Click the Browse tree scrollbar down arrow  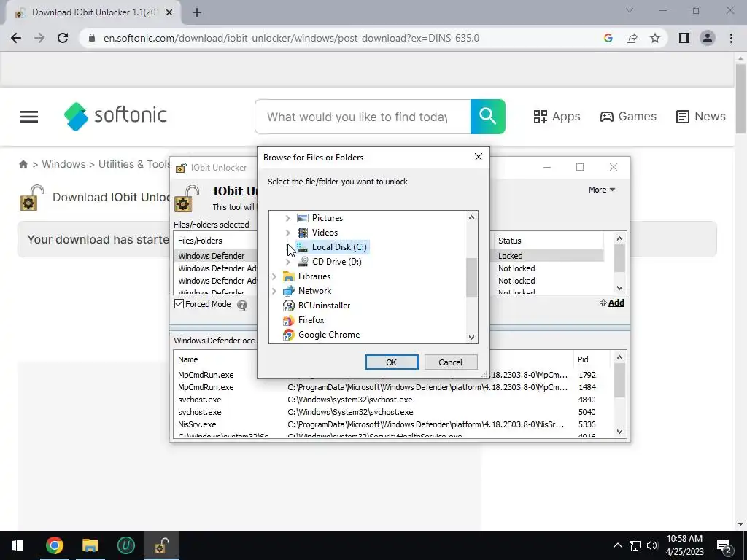click(x=472, y=338)
